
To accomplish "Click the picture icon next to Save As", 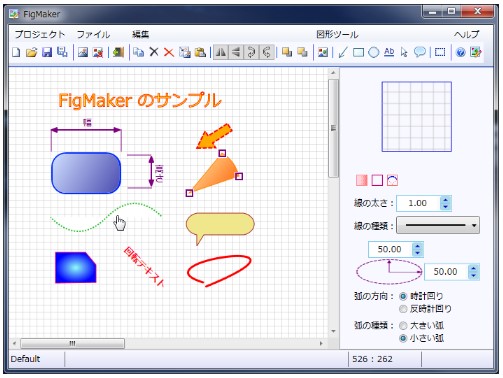I will (83, 52).
